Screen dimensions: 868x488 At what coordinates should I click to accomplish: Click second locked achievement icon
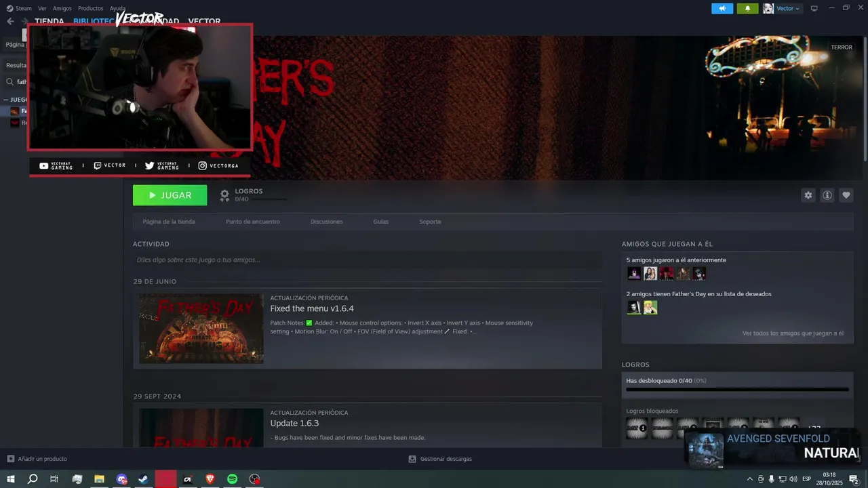[x=662, y=428]
